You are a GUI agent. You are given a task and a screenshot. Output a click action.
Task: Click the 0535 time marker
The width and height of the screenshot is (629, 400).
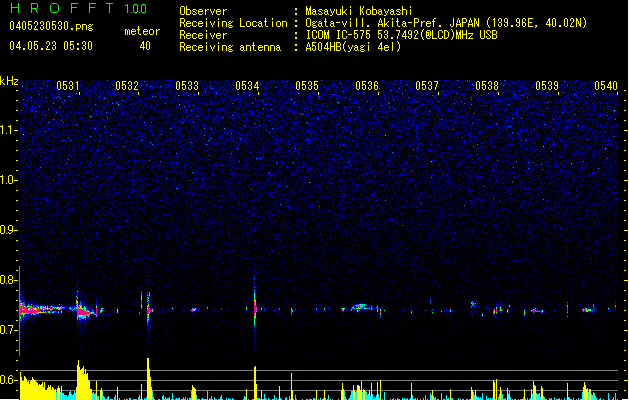307,85
